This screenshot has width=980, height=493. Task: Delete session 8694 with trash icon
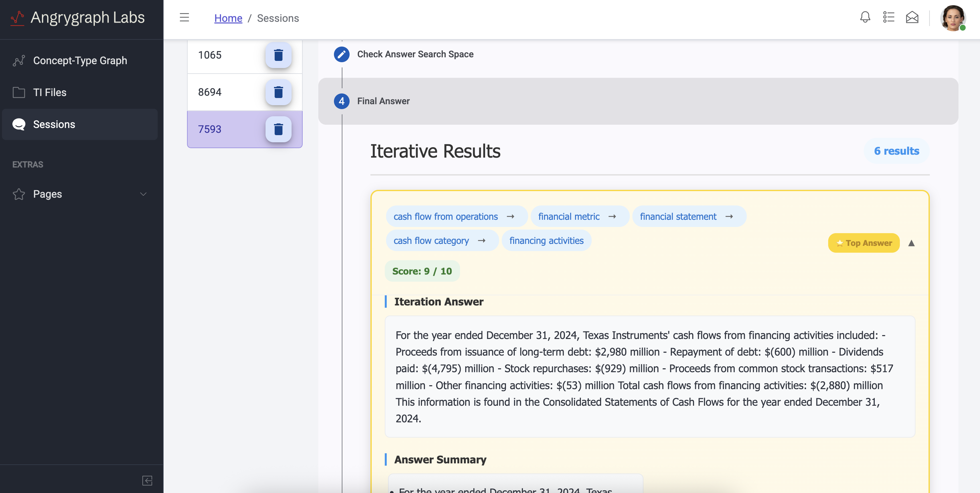pos(279,92)
